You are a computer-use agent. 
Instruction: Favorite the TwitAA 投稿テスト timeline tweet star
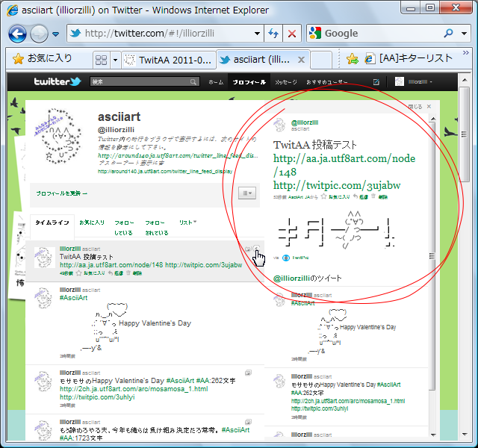[x=78, y=273]
